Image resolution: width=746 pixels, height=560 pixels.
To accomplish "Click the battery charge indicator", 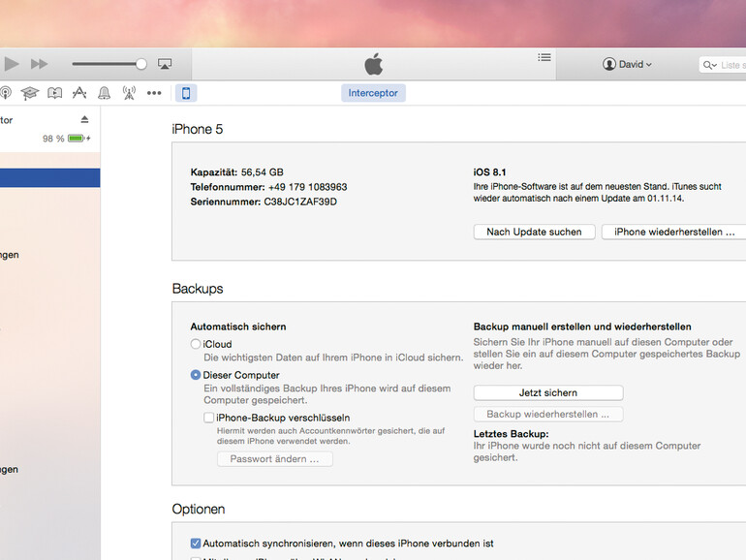I will tap(79, 139).
